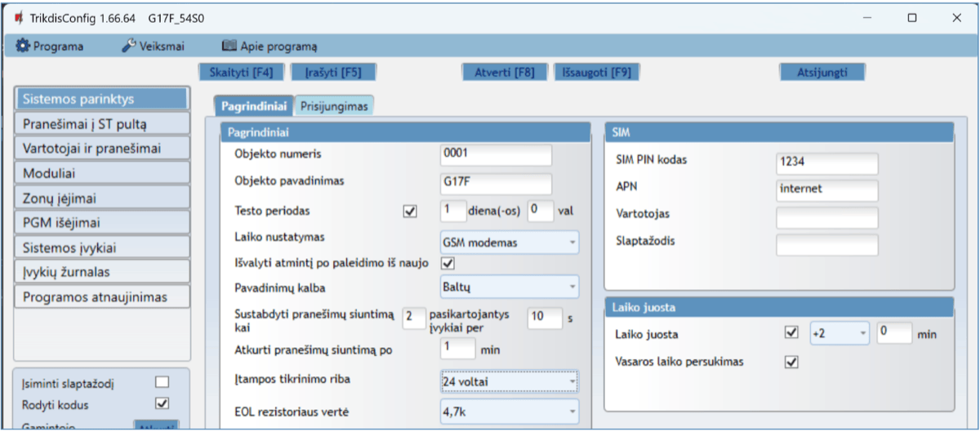Select Zonų įėjimai in the sidebar

[x=101, y=197]
